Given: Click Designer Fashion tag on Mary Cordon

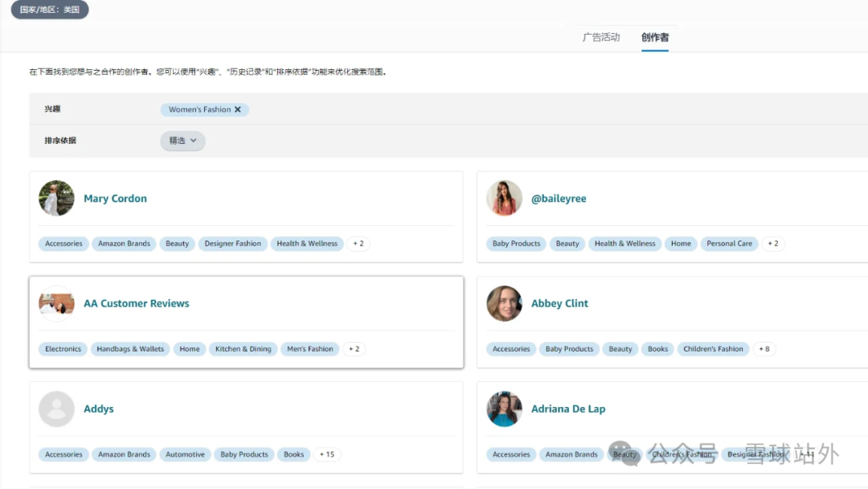Looking at the screenshot, I should [232, 244].
